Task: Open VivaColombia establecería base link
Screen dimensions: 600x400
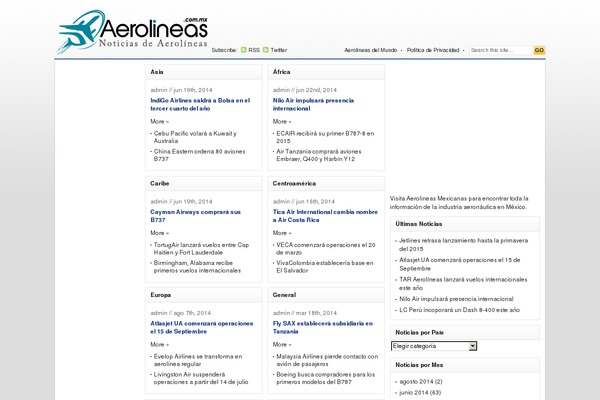Action: (x=324, y=266)
